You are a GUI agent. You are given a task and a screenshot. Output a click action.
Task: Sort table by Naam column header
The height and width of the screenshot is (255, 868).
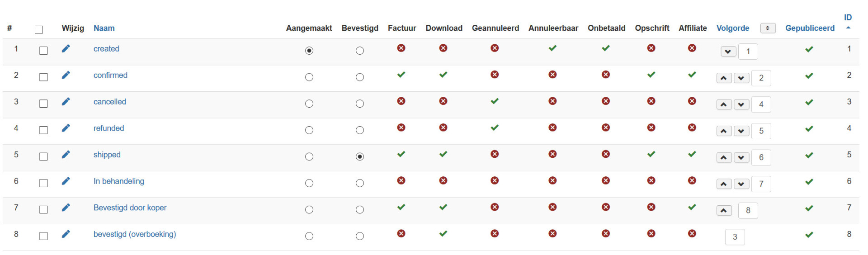(x=104, y=28)
